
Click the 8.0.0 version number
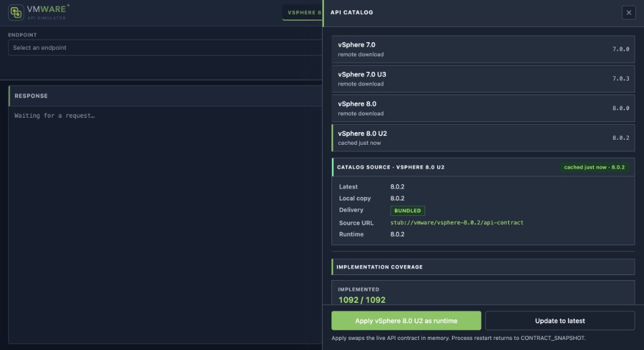(621, 108)
